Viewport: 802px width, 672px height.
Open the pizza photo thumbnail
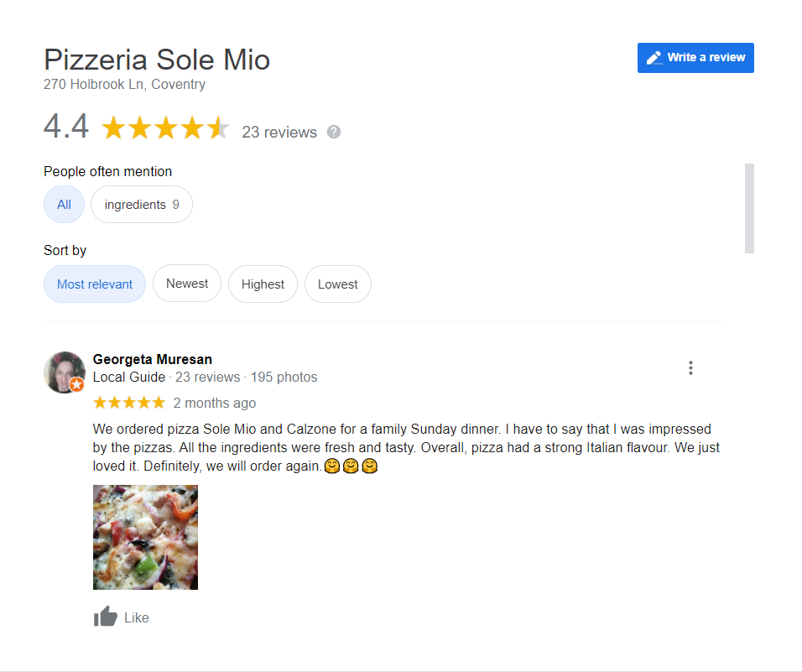pyautogui.click(x=145, y=538)
